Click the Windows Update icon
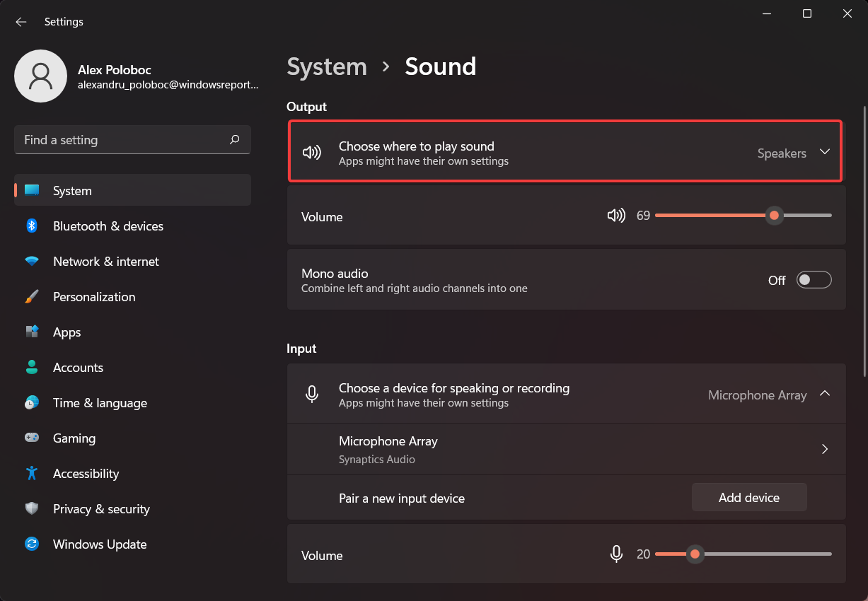The image size is (868, 601). tap(32, 544)
